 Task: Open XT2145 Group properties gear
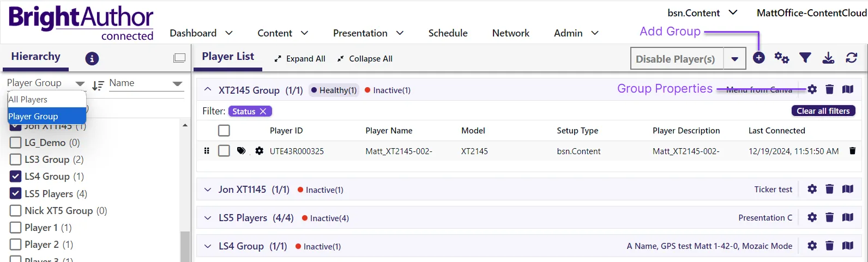pyautogui.click(x=812, y=89)
